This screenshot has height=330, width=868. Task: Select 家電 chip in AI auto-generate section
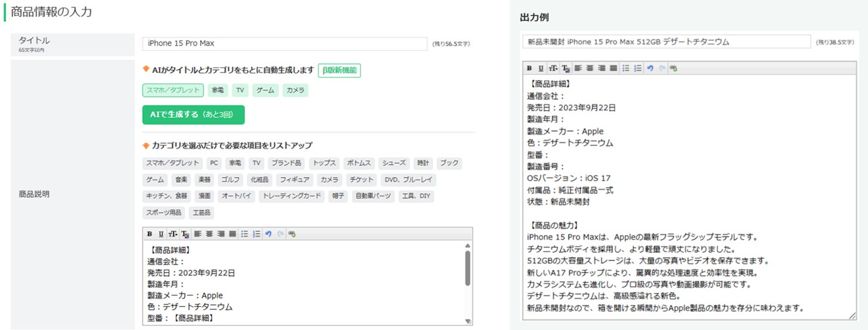click(x=217, y=90)
